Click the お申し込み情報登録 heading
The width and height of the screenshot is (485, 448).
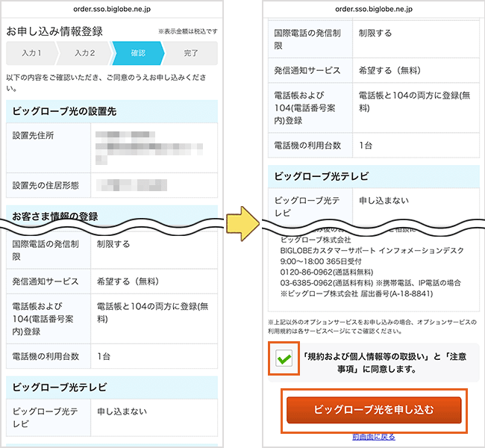pos(54,31)
